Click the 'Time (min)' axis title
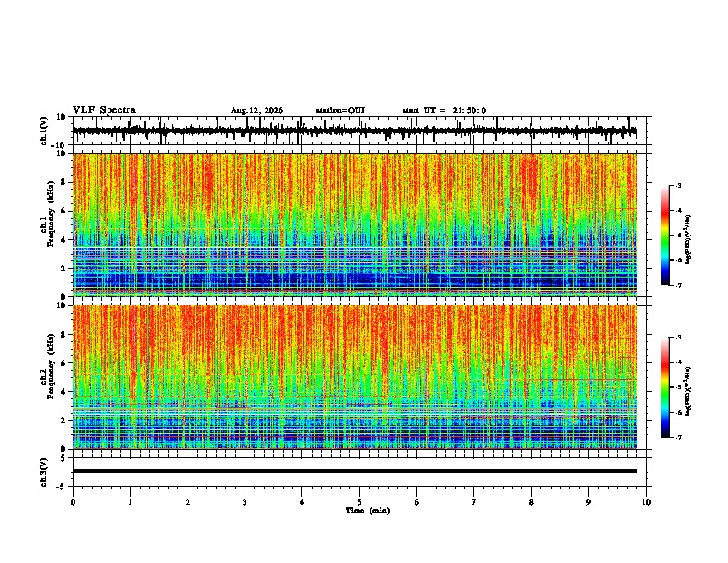 click(x=368, y=511)
